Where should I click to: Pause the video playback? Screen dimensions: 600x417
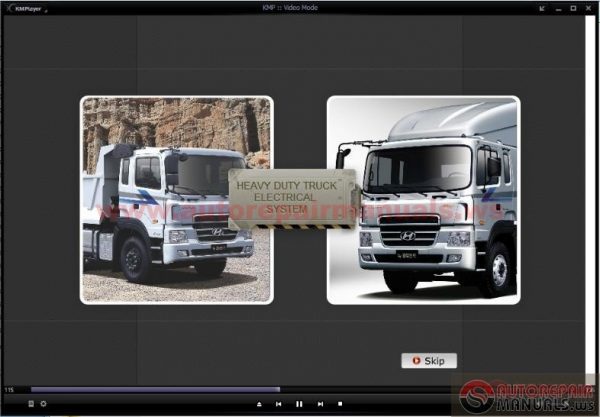(x=299, y=404)
